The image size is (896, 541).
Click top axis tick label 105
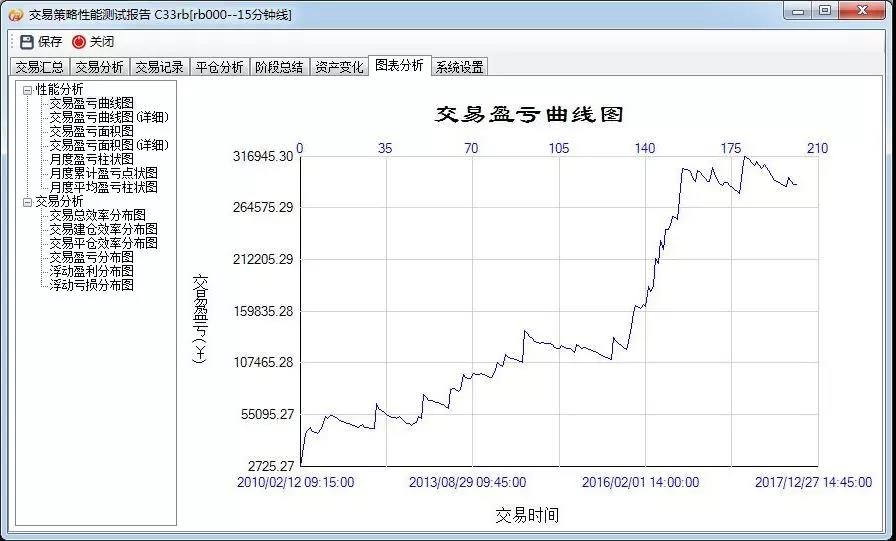pos(559,149)
